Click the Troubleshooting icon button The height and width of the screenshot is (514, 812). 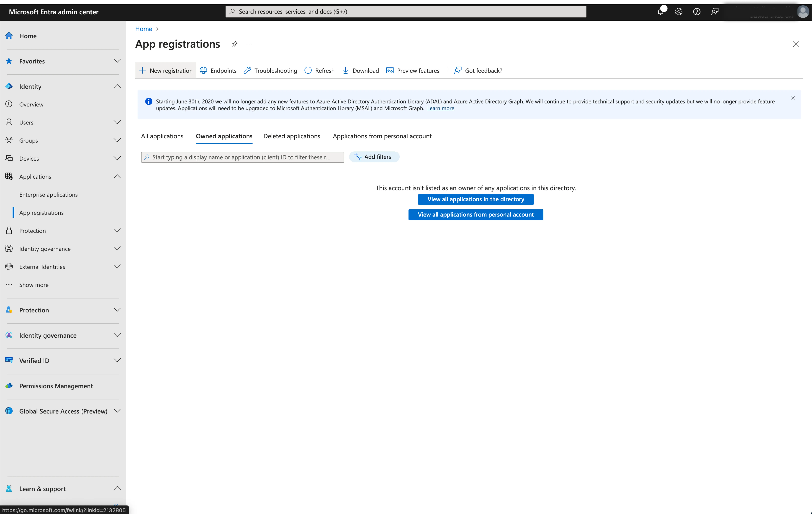click(x=247, y=70)
